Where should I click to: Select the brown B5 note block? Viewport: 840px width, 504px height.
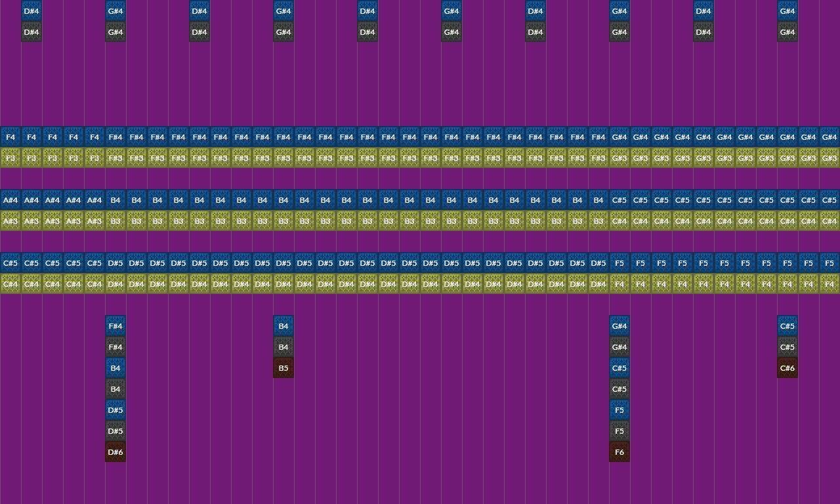pyautogui.click(x=283, y=367)
